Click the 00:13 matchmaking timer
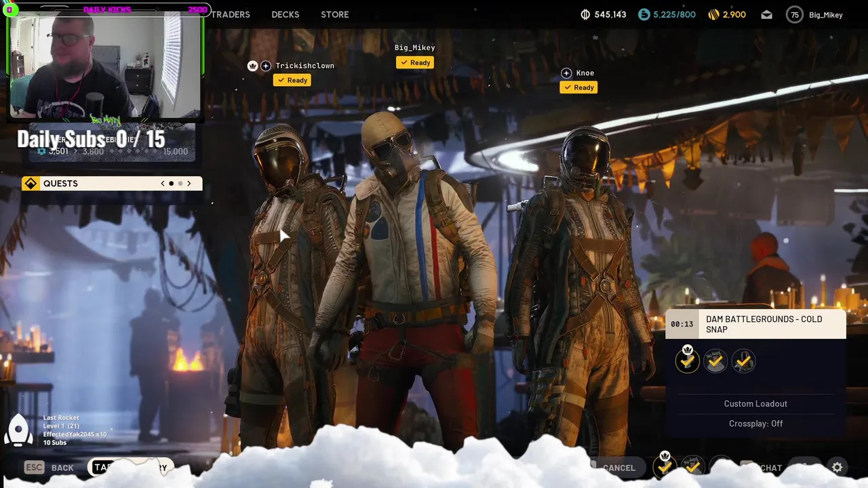The width and height of the screenshot is (868, 488). 682,324
